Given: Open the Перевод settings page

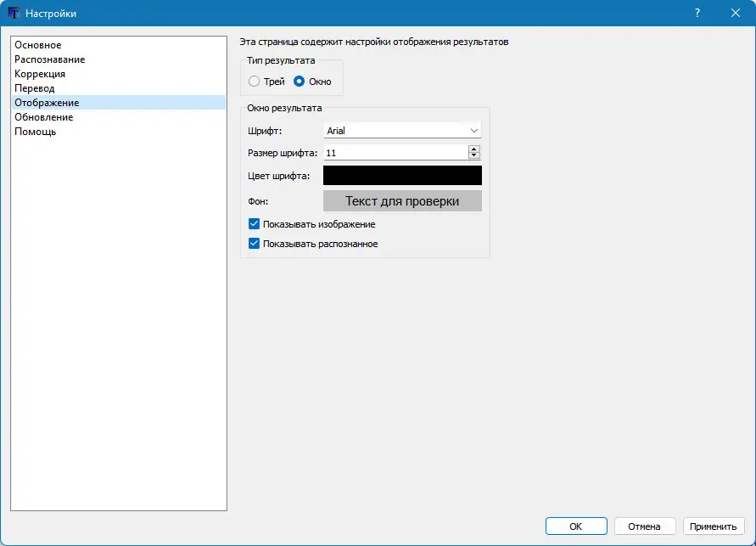Looking at the screenshot, I should (119, 88).
